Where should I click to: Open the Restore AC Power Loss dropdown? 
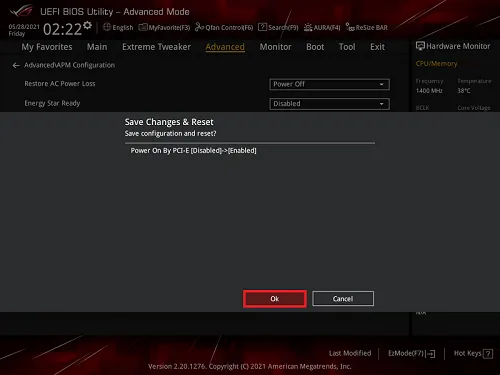pyautogui.click(x=329, y=84)
